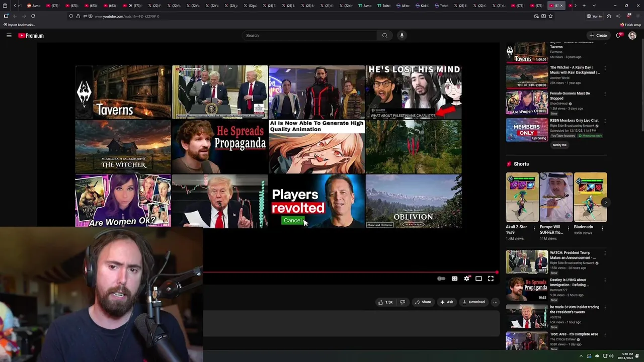This screenshot has width=644, height=362.
Task: Open Import bookmarks link in bookmarks bar
Action: click(19, 25)
